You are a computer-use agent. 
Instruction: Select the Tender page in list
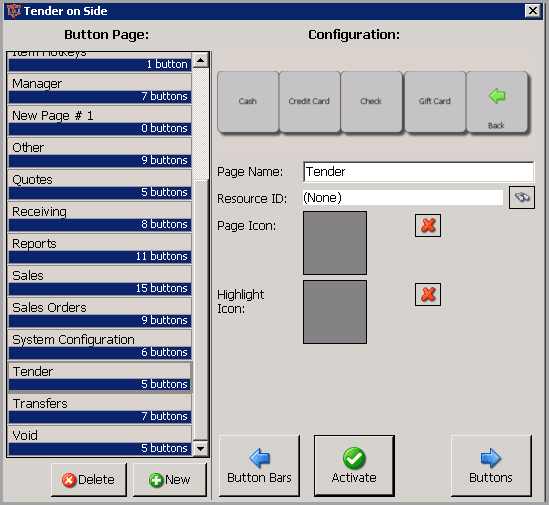[x=100, y=376]
